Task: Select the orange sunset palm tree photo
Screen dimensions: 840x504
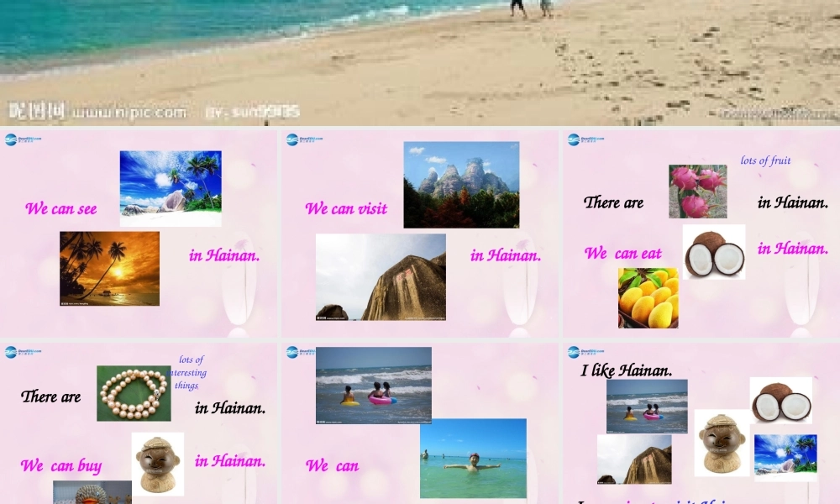Action: 109,268
